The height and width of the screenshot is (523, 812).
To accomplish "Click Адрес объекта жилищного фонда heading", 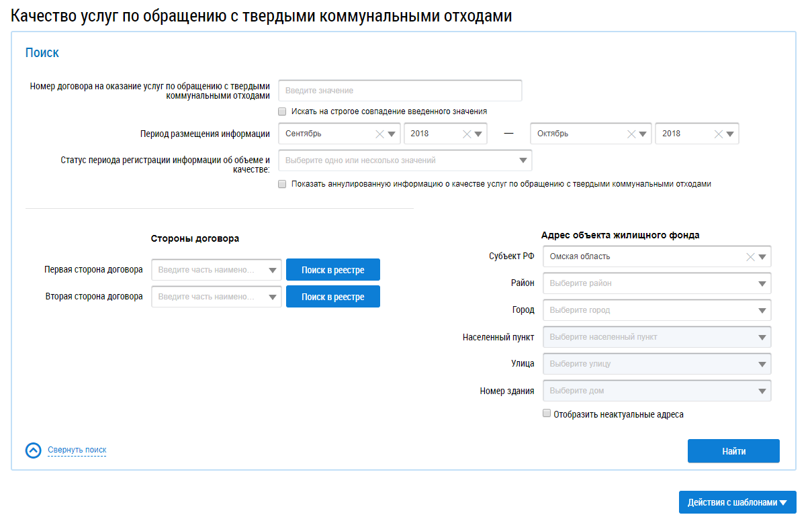I will [621, 235].
